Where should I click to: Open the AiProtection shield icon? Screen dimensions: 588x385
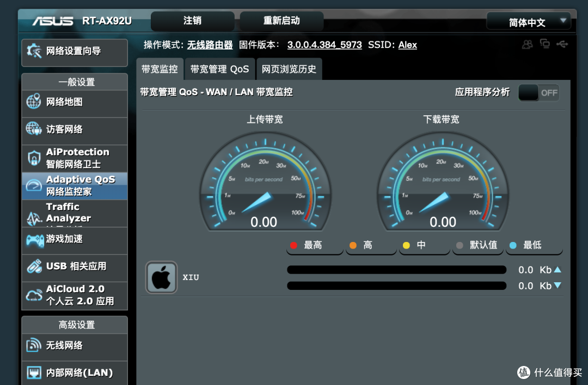pyautogui.click(x=34, y=158)
